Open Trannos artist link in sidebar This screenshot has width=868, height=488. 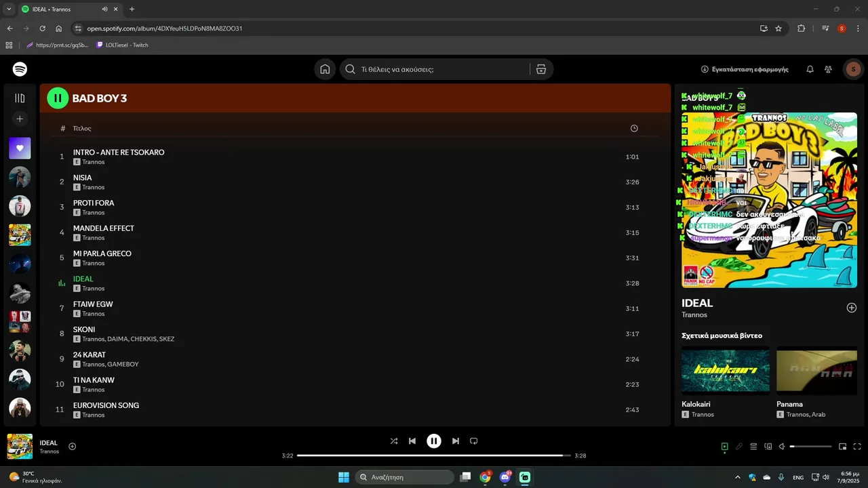(694, 315)
